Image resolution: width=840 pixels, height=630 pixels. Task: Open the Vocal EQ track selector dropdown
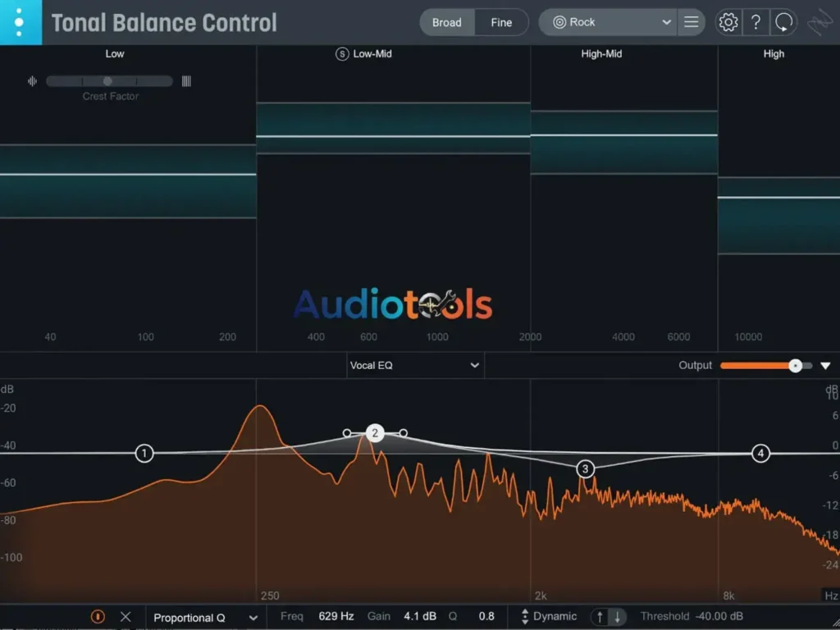tap(414, 365)
